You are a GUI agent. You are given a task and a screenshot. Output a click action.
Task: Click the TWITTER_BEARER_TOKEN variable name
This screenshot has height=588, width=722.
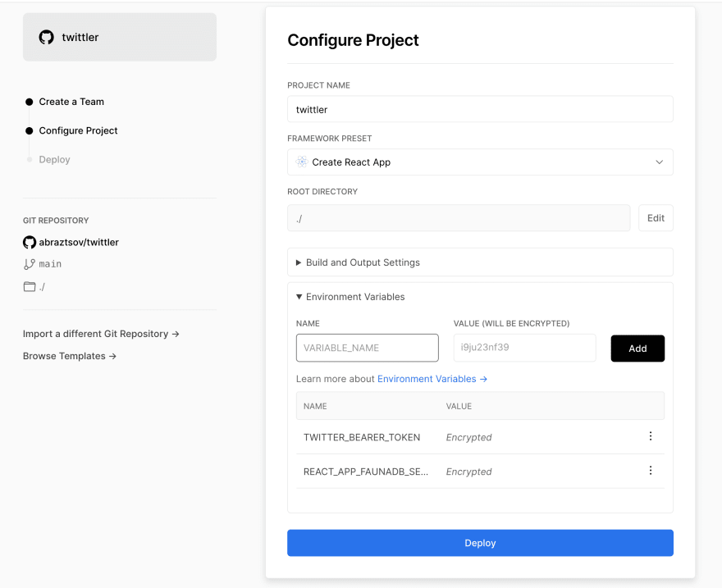pyautogui.click(x=362, y=437)
